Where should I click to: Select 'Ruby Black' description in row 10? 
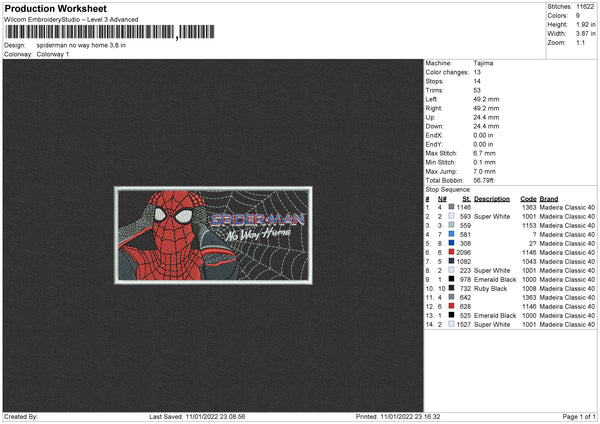pyautogui.click(x=491, y=289)
